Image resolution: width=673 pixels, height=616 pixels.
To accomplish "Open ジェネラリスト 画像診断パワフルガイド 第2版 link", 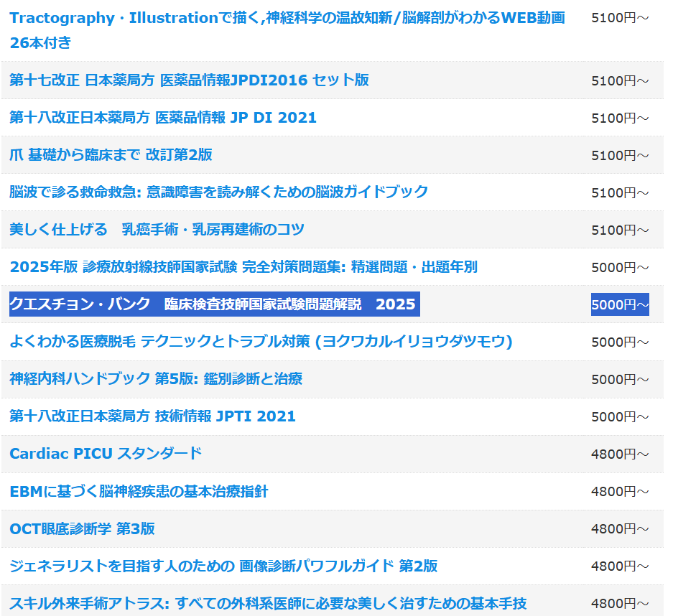I will tap(223, 566).
